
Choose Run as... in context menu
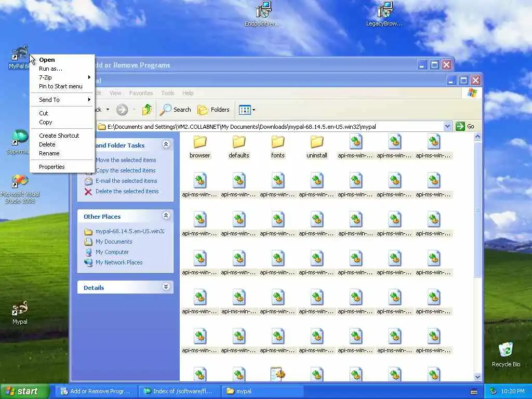click(50, 69)
